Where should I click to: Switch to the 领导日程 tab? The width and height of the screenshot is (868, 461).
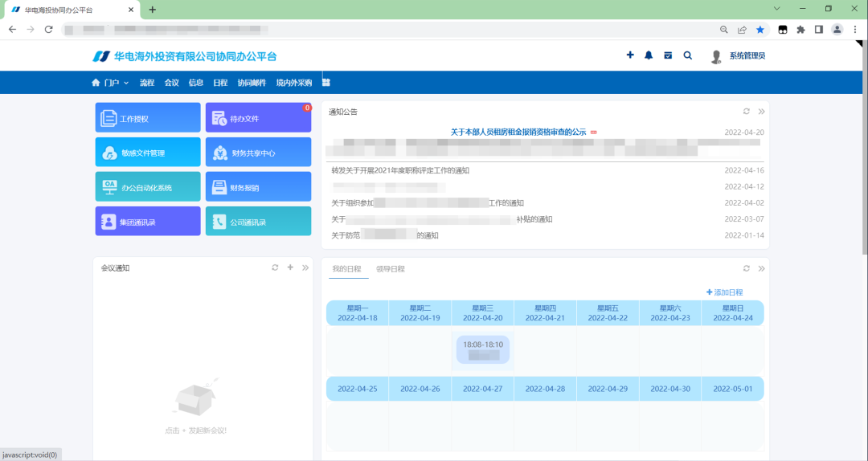(391, 269)
